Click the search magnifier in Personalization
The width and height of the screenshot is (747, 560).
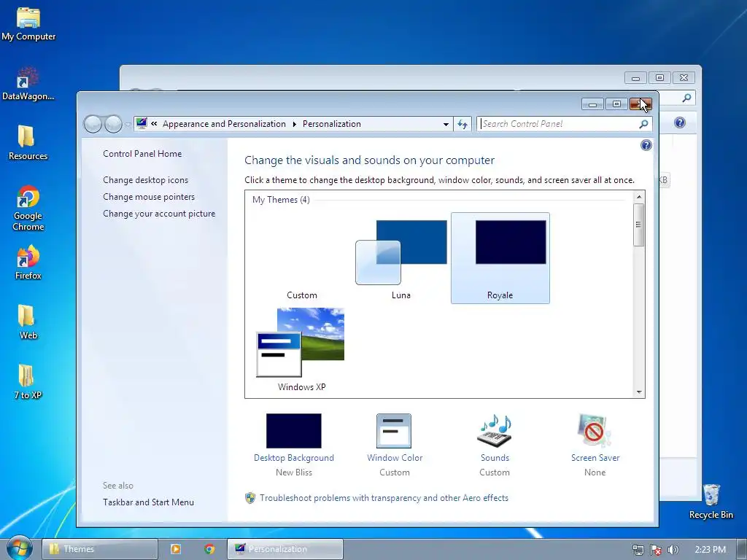coord(643,124)
